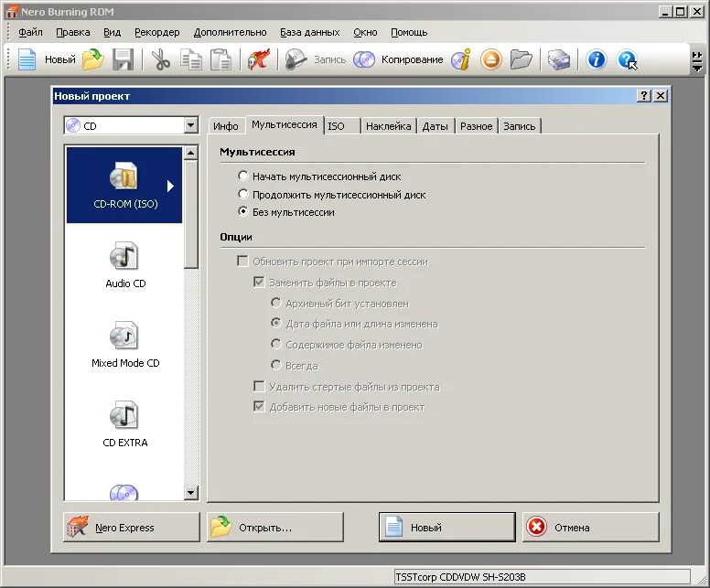Click the blue information icon

(x=596, y=59)
